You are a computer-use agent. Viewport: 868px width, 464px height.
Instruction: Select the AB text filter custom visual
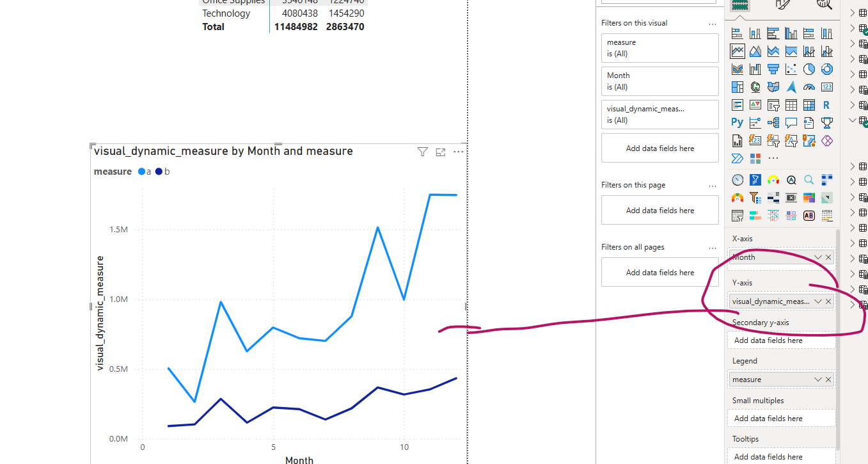coord(809,216)
